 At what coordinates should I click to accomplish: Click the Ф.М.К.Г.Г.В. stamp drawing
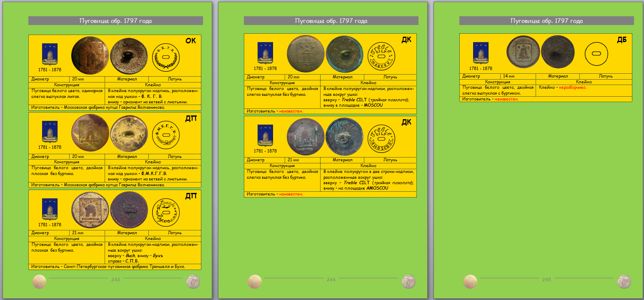point(165,133)
